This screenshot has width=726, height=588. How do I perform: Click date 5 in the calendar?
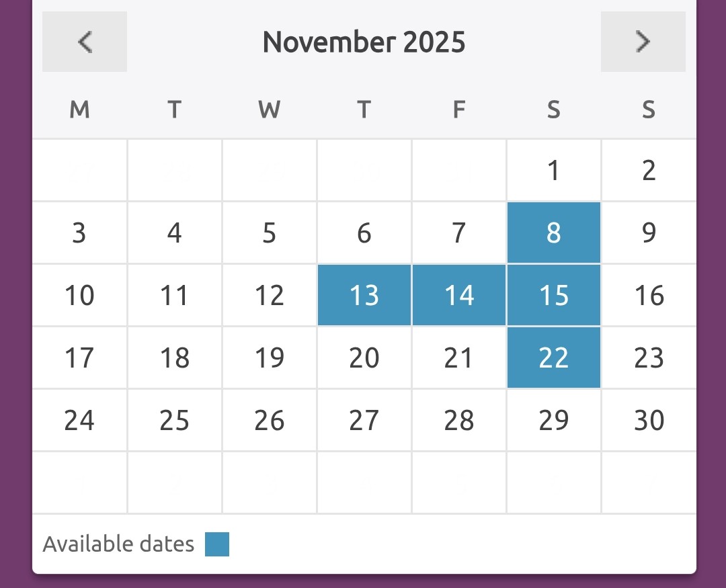(269, 233)
